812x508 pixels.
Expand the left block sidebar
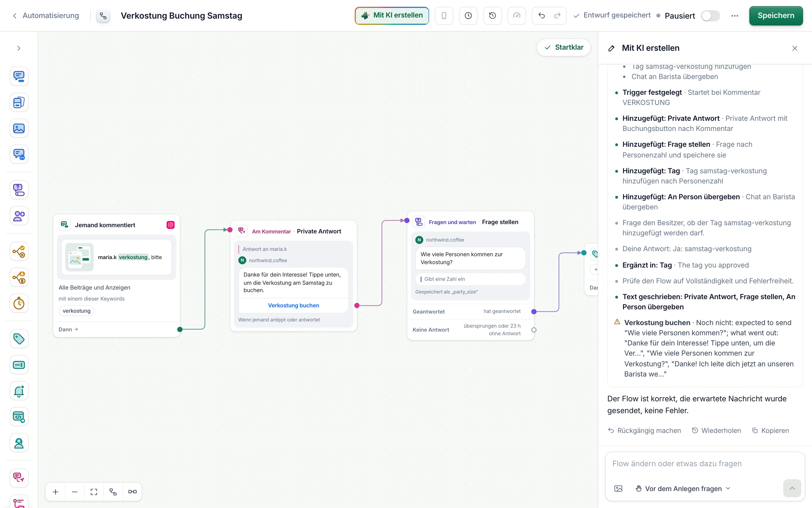[x=19, y=48]
